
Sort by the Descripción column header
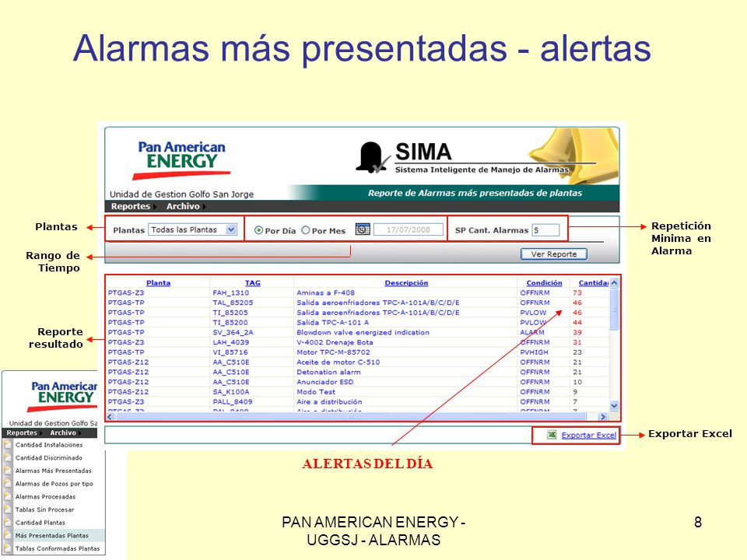[x=406, y=283]
